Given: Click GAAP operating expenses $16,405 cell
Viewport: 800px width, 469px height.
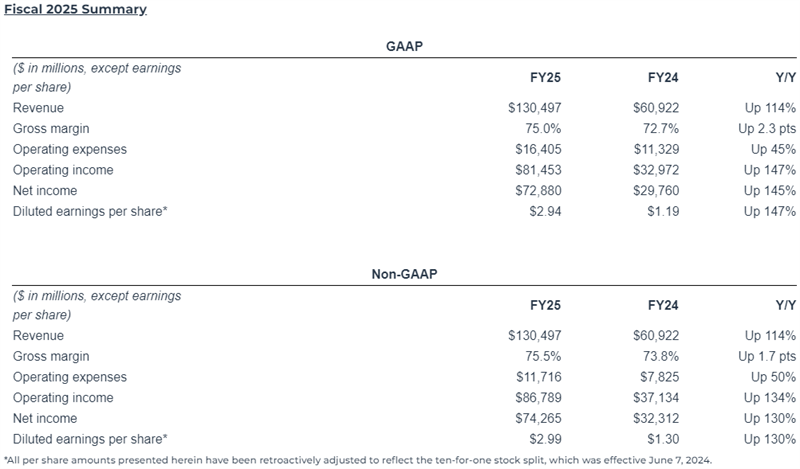Looking at the screenshot, I should pos(538,149).
